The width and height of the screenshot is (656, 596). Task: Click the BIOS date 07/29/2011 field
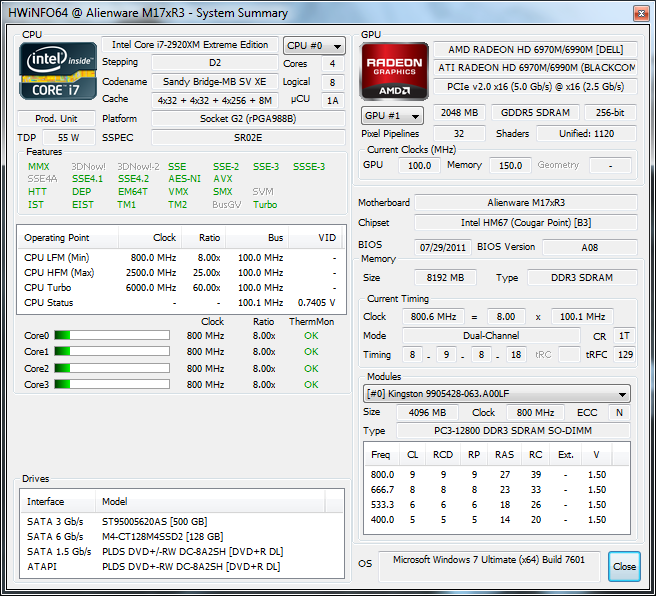(443, 247)
